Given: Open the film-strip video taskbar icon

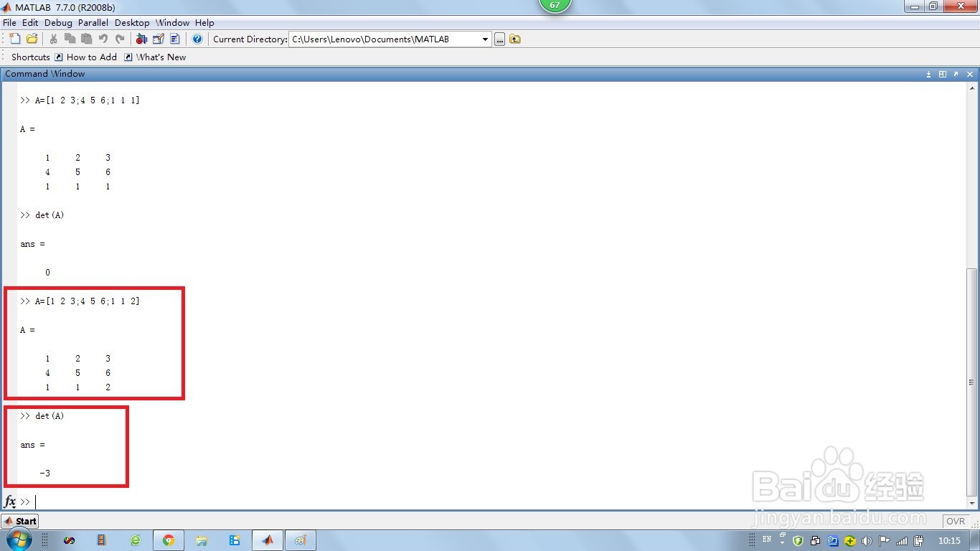Looking at the screenshot, I should click(x=101, y=540).
